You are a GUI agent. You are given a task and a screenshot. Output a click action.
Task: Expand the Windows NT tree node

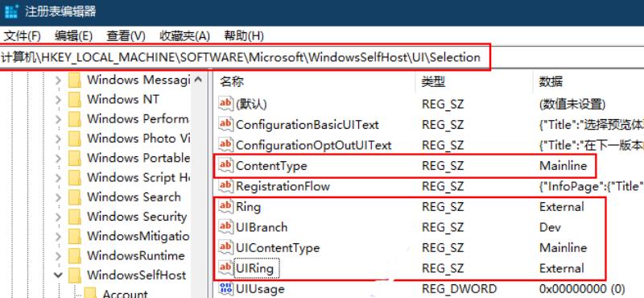pyautogui.click(x=58, y=100)
